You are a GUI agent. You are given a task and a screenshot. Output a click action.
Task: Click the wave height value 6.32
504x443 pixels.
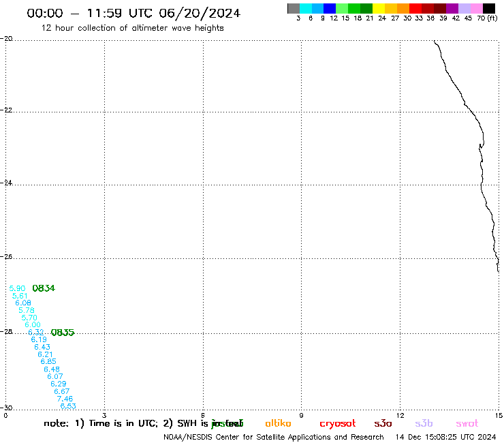[x=36, y=332]
